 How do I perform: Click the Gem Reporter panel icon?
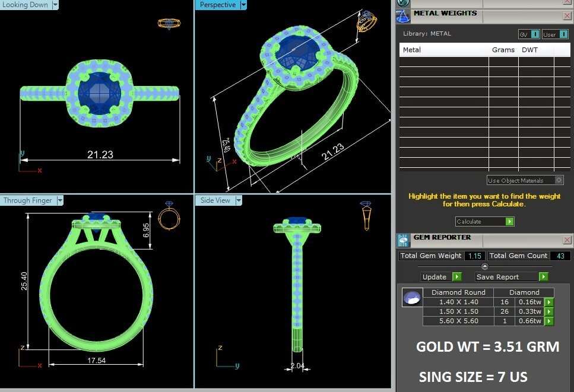click(403, 240)
